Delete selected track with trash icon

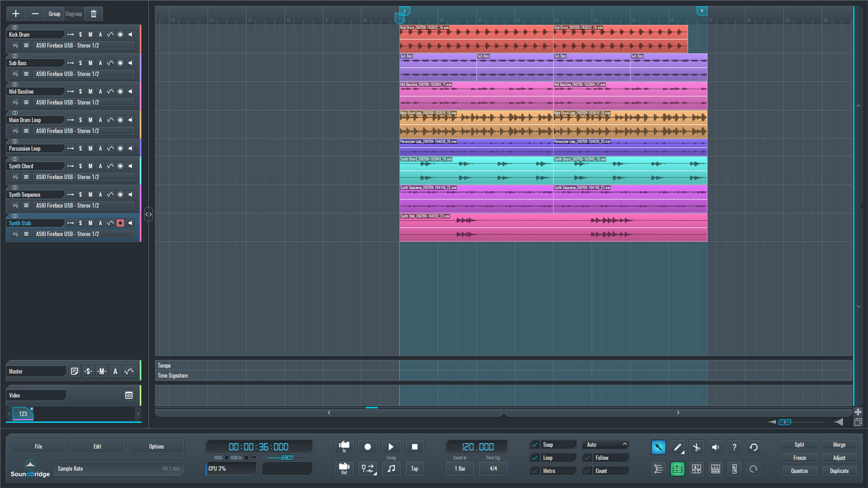pyautogui.click(x=94, y=14)
